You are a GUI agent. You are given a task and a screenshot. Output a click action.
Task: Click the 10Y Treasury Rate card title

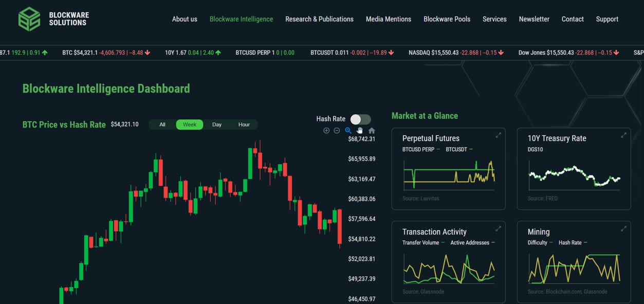[x=557, y=138]
